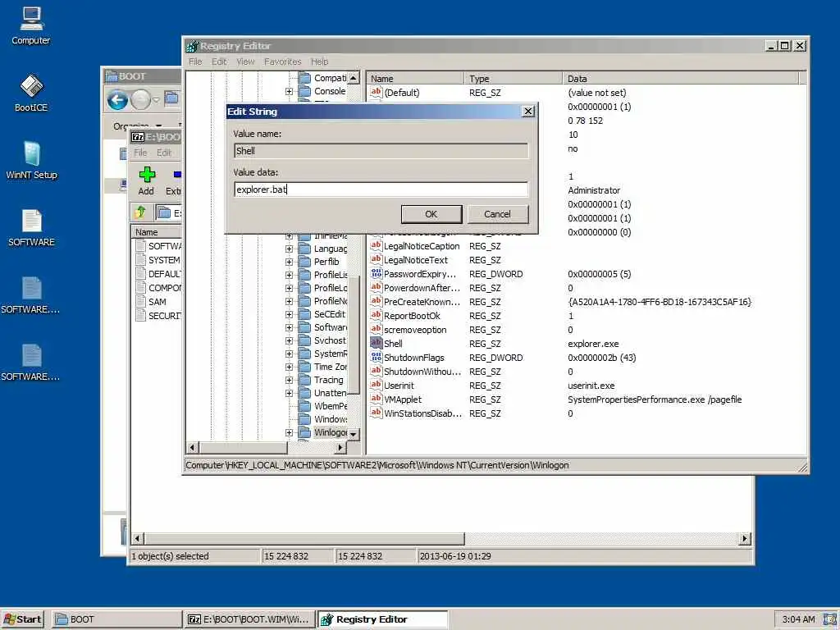Expand the ProfileList tree node

290,275
